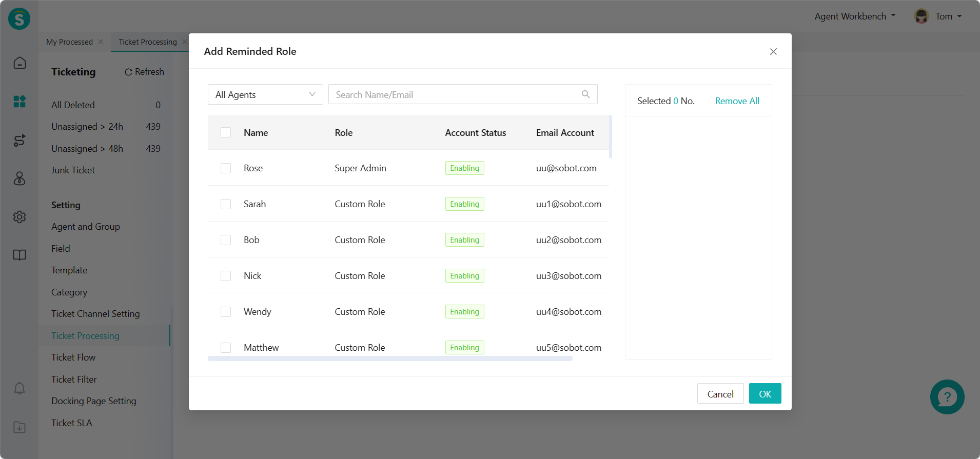
Task: Click the Sobot logo icon
Action: (19, 19)
